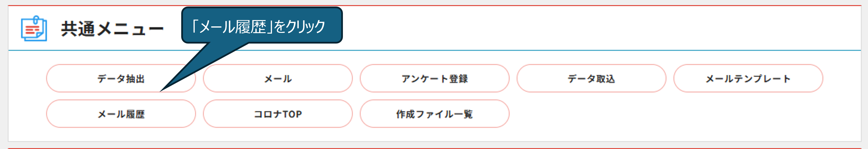The image size is (868, 149).
Task: Select the 共通メニュー heading text
Action: [x=112, y=29]
